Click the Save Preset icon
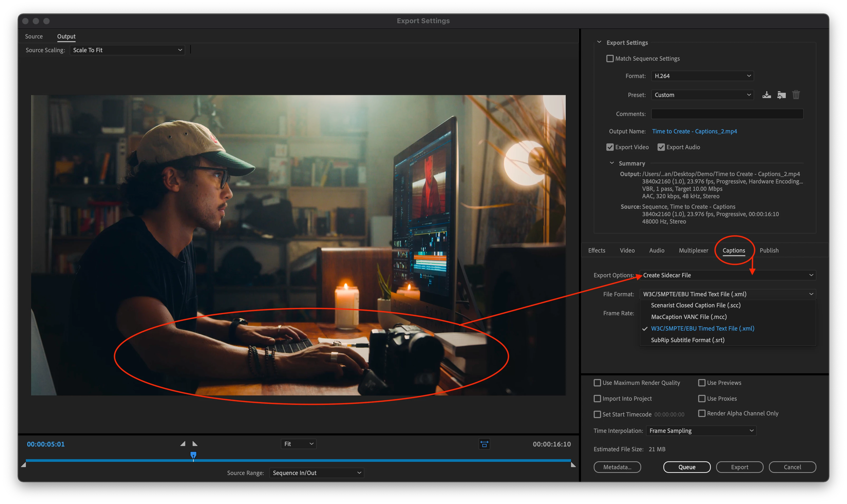 pos(767,95)
